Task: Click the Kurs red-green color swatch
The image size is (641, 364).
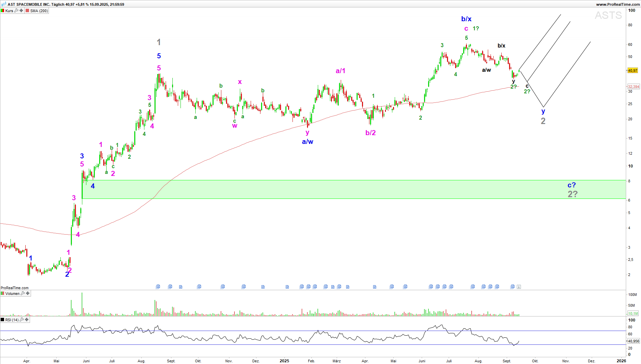Action: click(3, 11)
